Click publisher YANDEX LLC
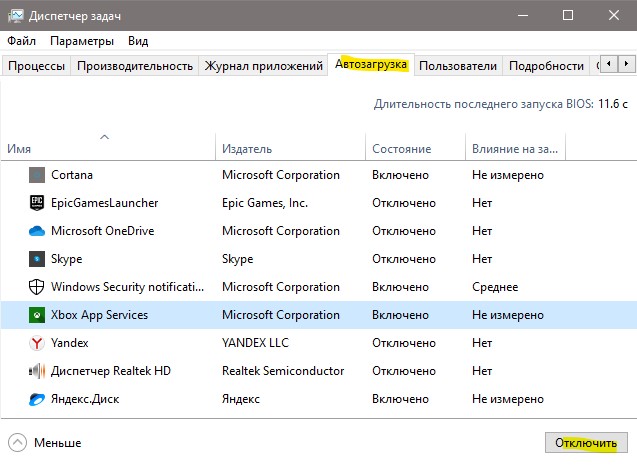 (x=255, y=343)
